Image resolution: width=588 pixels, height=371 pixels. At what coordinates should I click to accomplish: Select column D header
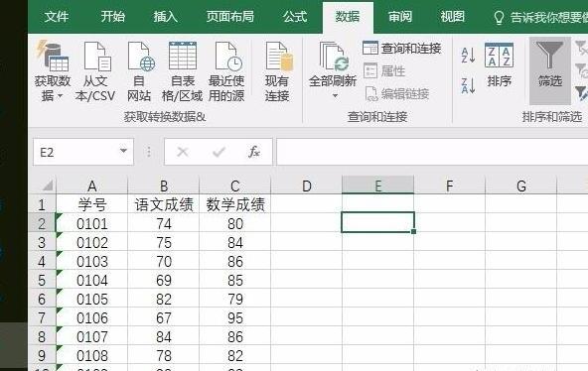pos(307,185)
